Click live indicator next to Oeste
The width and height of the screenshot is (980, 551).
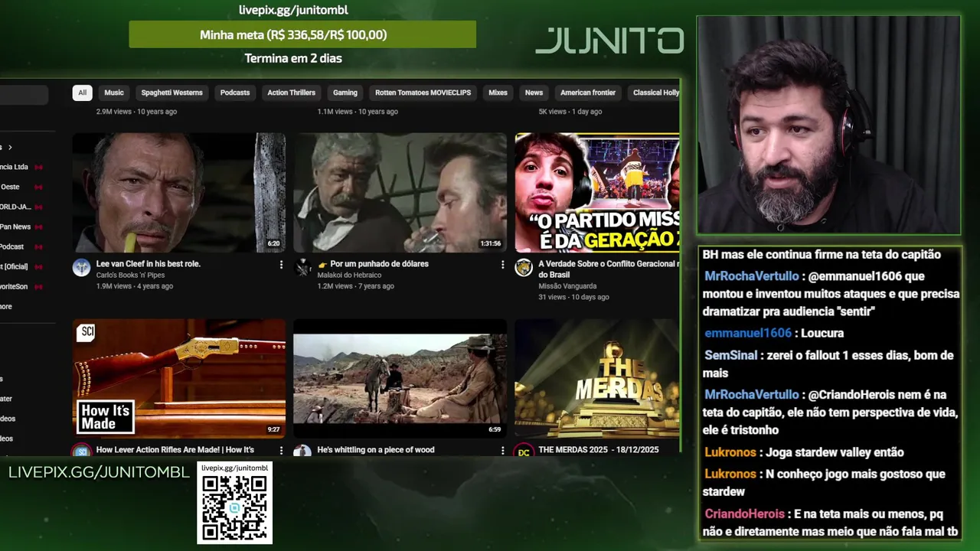tap(38, 187)
